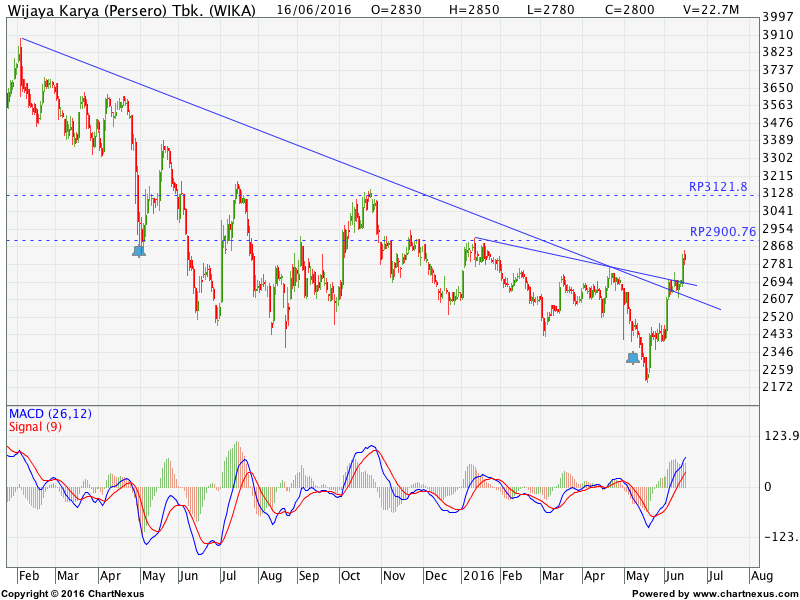Click the bell alert marker near May 2015
The height and width of the screenshot is (600, 800).
tap(139, 251)
